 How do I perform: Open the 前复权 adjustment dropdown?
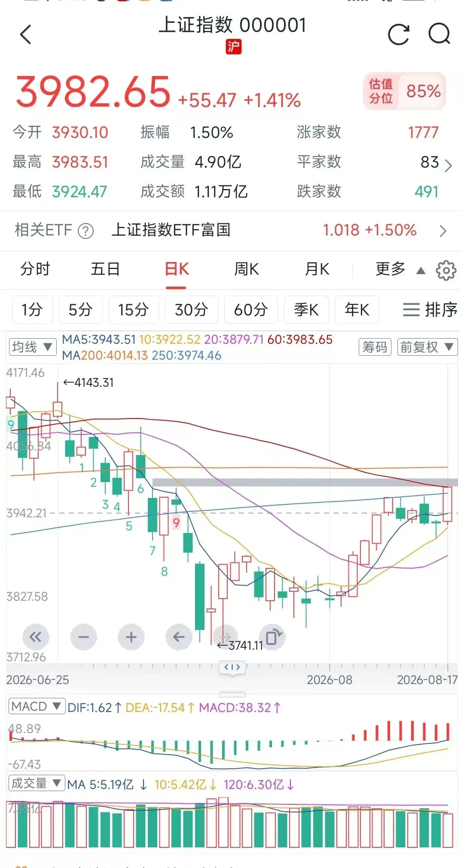427,347
